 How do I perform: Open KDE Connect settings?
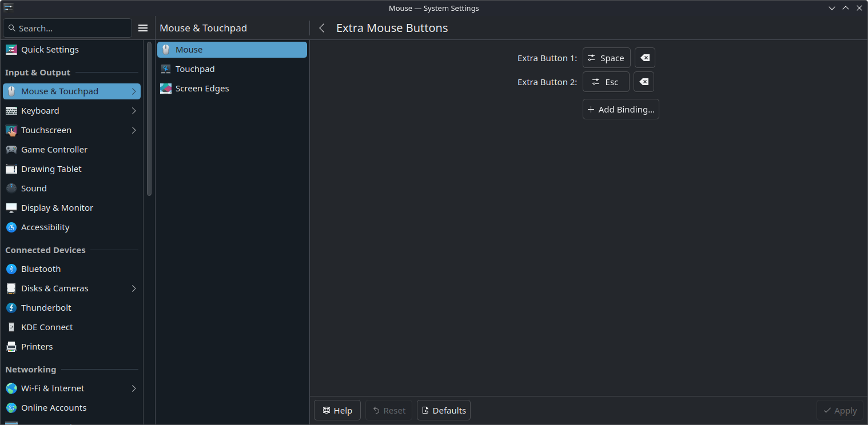71,327
